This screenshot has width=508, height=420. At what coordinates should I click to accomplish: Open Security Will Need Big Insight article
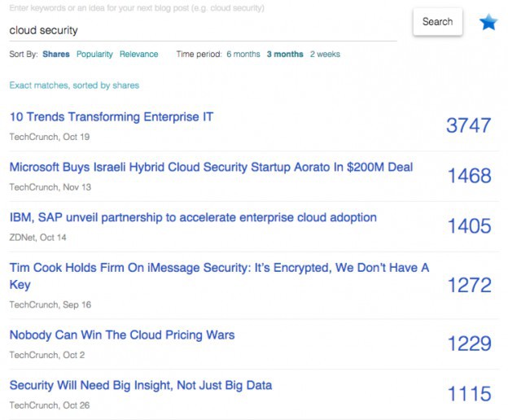point(141,385)
